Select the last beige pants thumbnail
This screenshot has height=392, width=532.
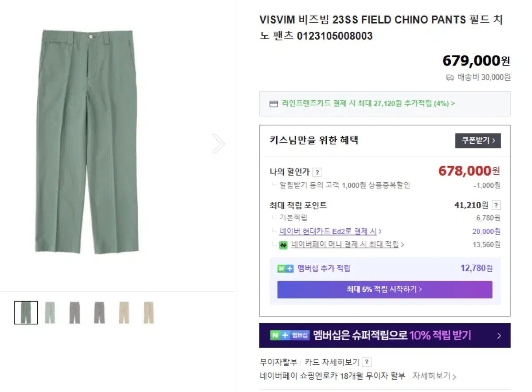[x=149, y=313]
